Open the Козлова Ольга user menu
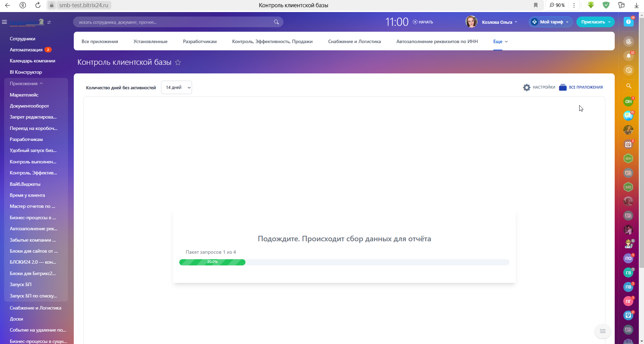This screenshot has width=644, height=344. tap(500, 22)
